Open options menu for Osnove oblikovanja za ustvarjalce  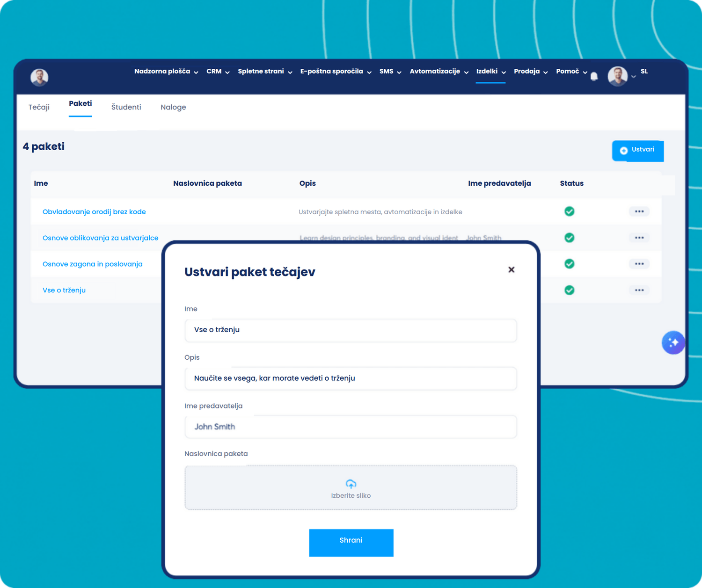[x=639, y=238]
